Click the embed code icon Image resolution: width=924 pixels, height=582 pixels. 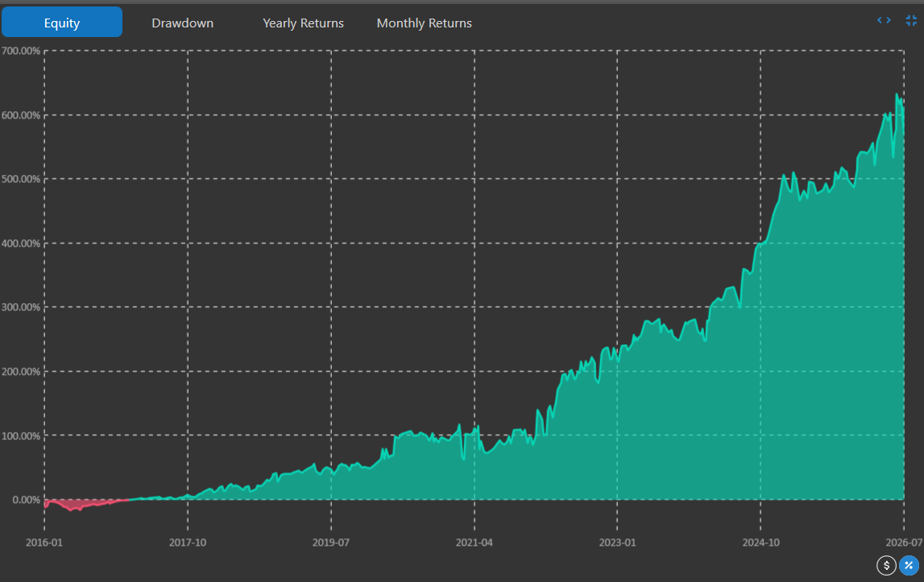[884, 20]
